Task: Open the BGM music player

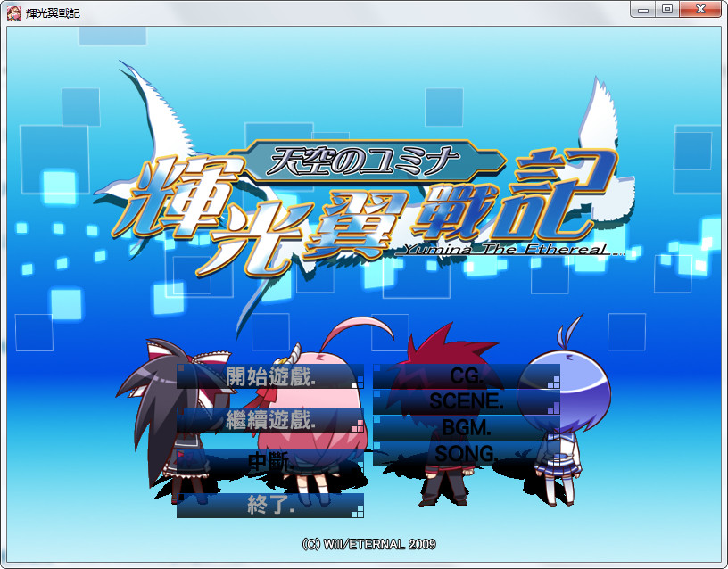Action: [466, 428]
